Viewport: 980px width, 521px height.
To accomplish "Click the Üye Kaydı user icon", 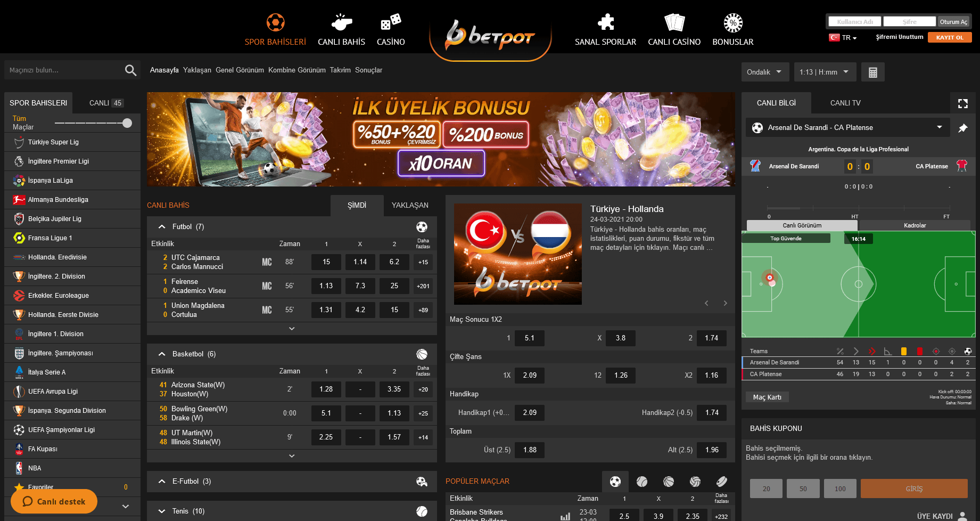I will 962,516.
